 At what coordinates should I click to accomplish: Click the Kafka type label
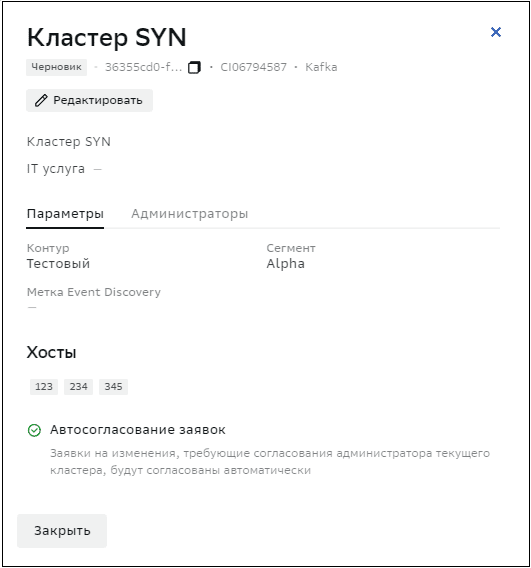coord(321,67)
